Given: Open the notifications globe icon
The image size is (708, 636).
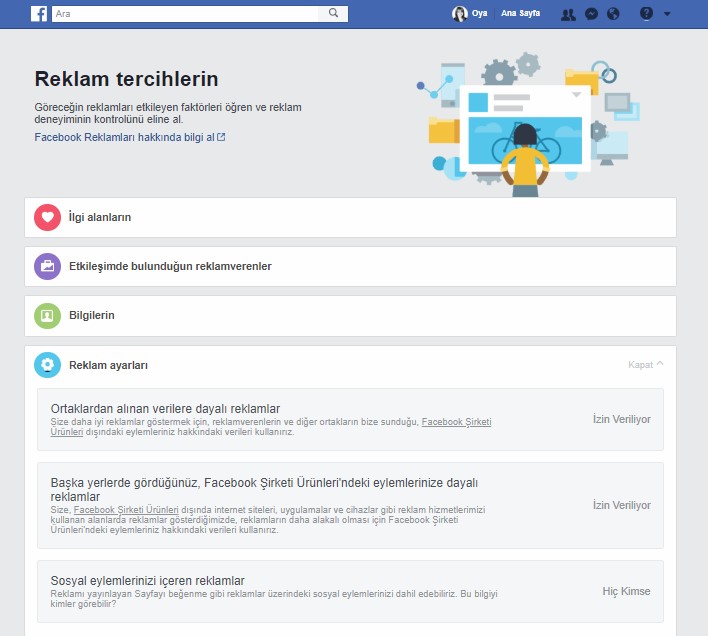Looking at the screenshot, I should [x=613, y=14].
